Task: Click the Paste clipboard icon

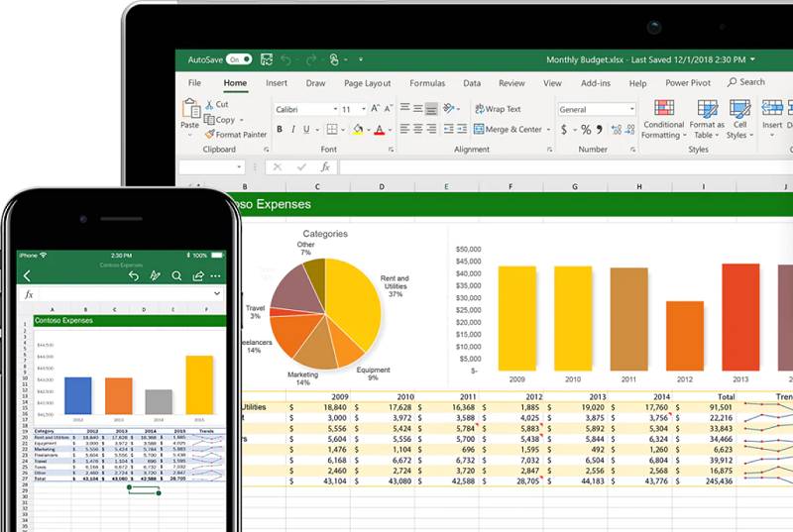Action: click(189, 111)
